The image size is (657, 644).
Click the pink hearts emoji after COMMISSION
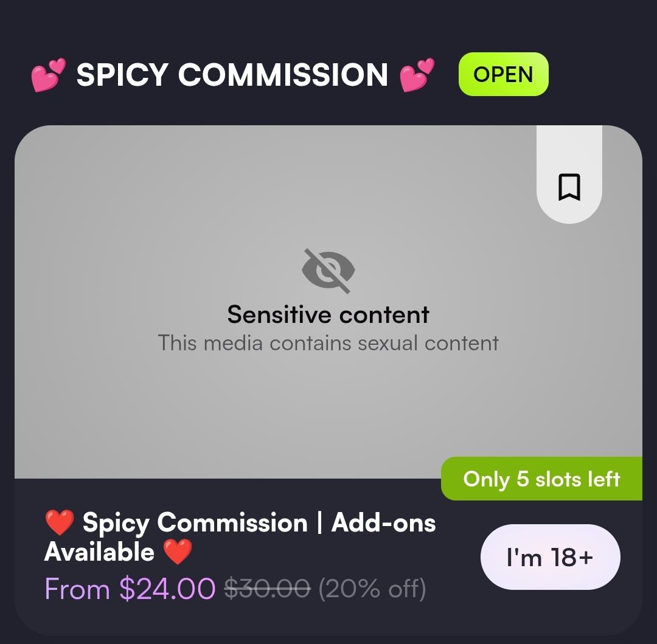[x=417, y=75]
